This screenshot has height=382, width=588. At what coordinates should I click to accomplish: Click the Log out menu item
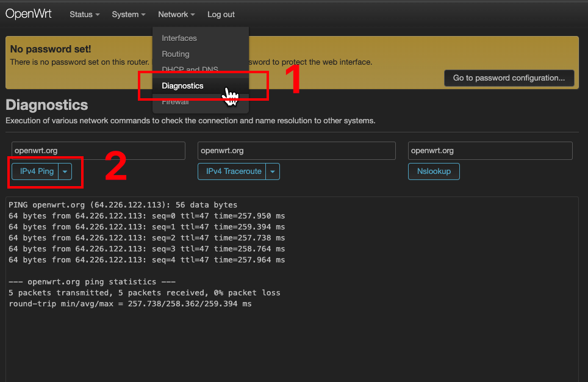221,14
